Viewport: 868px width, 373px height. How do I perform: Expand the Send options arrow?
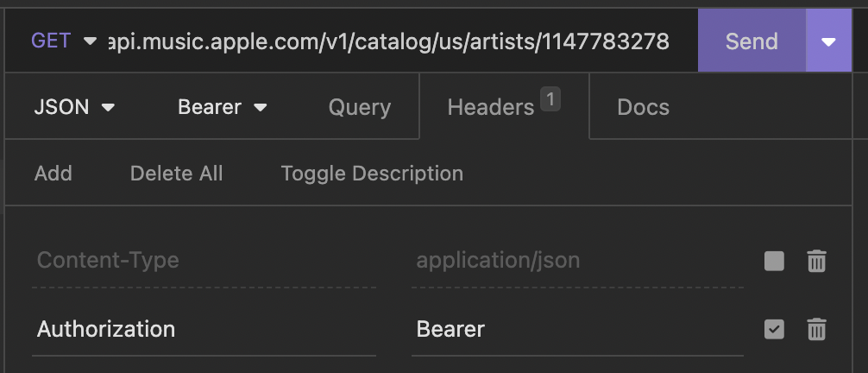[x=828, y=41]
